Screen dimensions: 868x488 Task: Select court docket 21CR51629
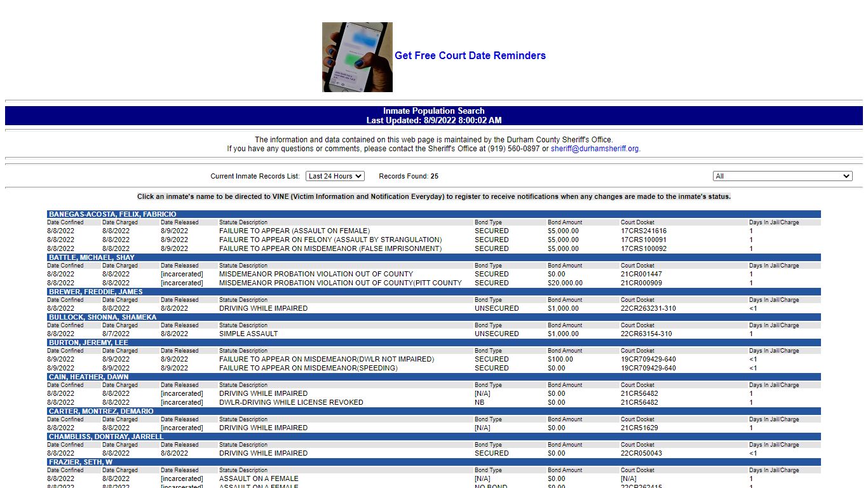pyautogui.click(x=639, y=428)
